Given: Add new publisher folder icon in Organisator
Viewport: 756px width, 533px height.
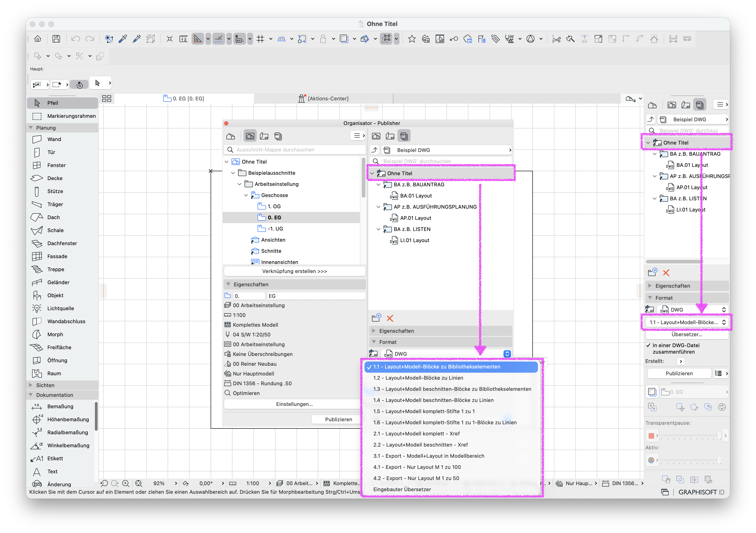Looking at the screenshot, I should pyautogui.click(x=376, y=318).
